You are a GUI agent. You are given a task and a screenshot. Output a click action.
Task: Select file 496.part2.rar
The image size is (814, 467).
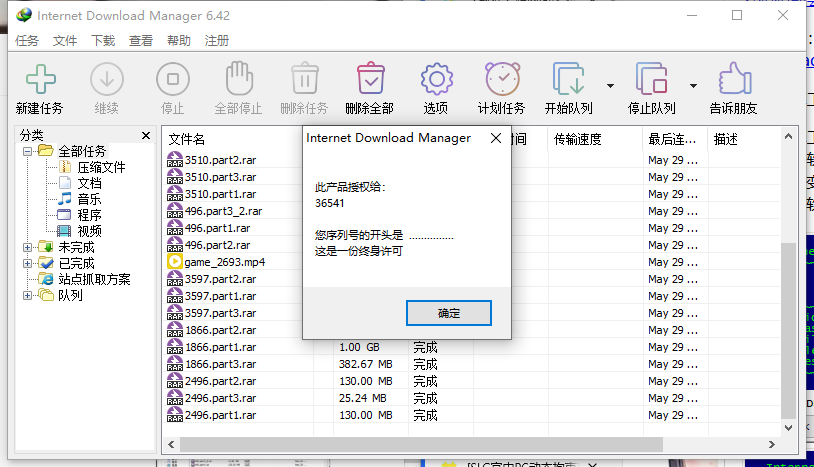[x=217, y=245]
